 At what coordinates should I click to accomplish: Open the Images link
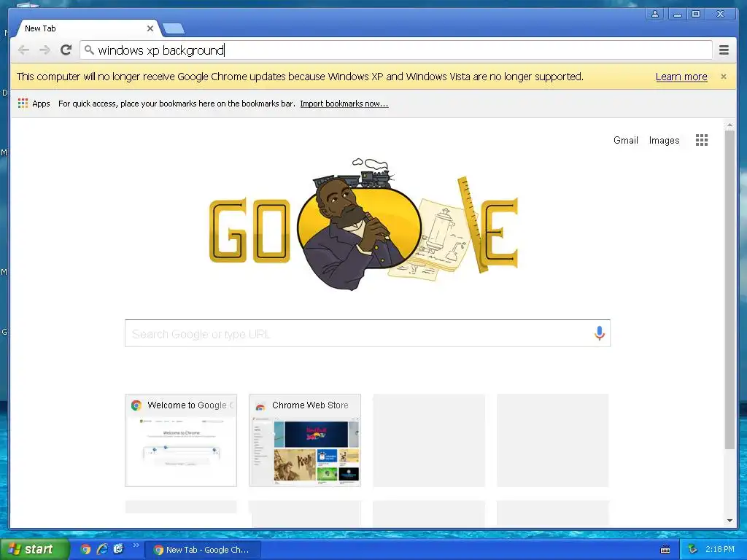[x=664, y=140]
